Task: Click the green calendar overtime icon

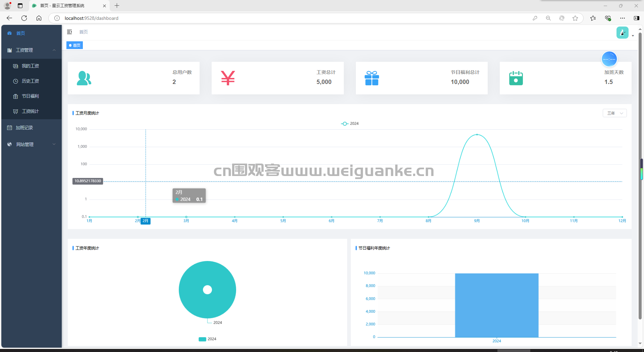Action: click(516, 78)
